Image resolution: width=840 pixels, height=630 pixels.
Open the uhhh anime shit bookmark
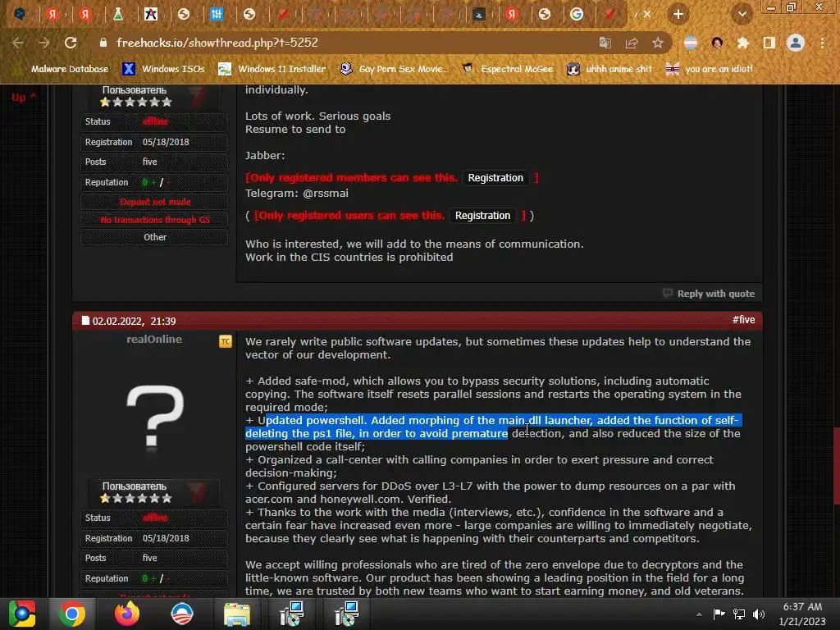(609, 69)
